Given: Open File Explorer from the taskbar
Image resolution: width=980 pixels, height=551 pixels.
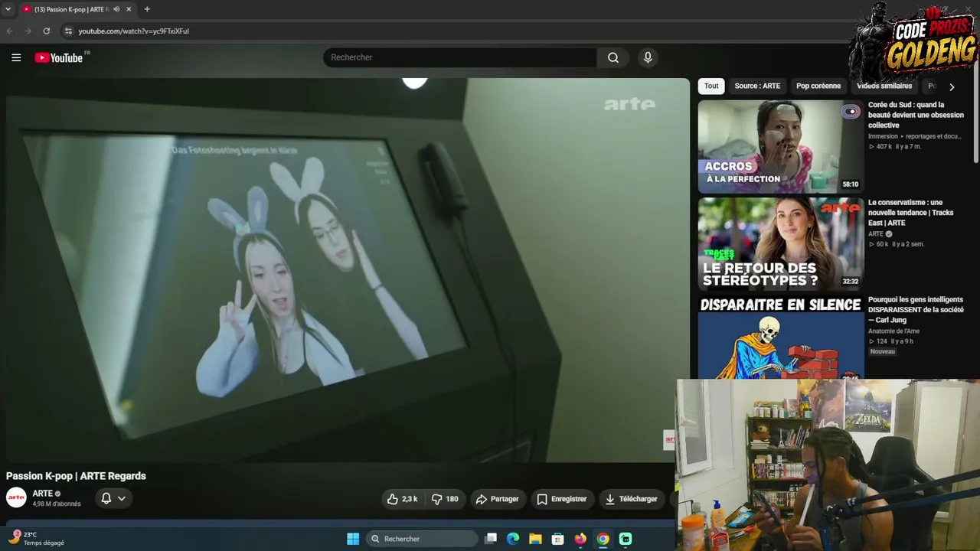Looking at the screenshot, I should point(535,539).
